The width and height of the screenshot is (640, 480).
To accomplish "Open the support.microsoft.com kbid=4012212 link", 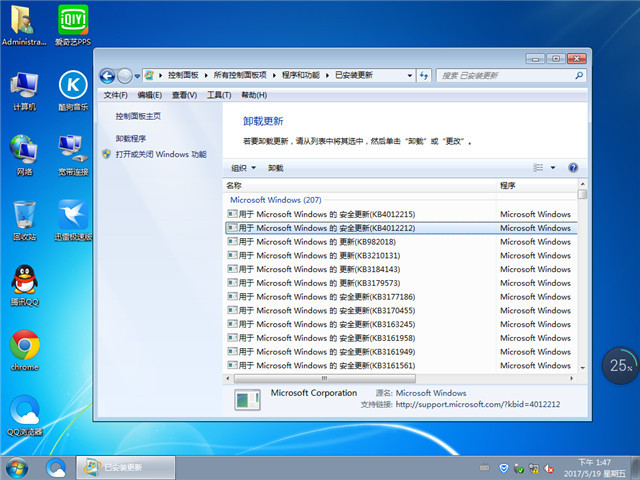I will pos(478,404).
